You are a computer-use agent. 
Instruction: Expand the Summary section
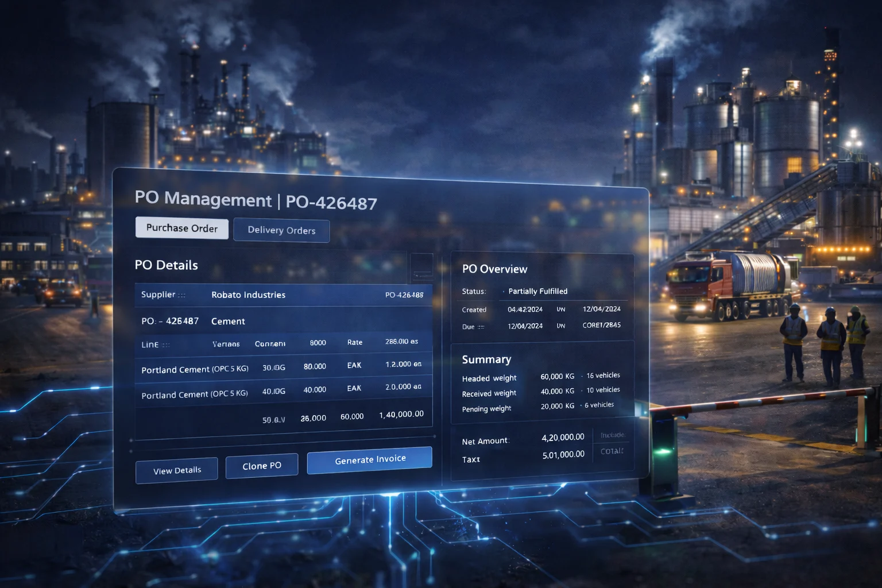click(x=486, y=359)
